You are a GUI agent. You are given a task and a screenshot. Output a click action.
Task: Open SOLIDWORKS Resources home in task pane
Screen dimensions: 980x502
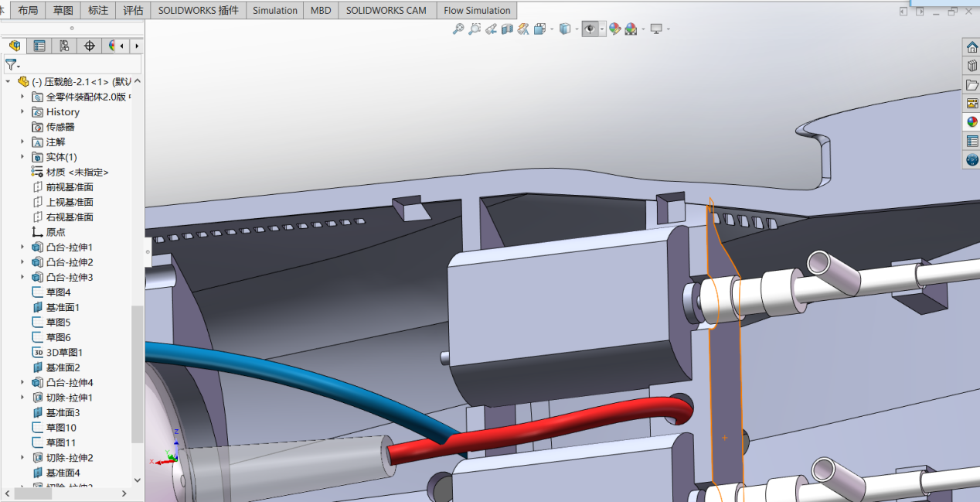(x=971, y=47)
